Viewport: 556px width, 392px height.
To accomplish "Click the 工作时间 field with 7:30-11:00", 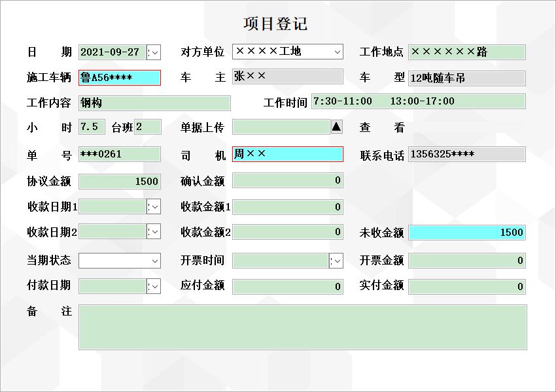I will pyautogui.click(x=419, y=101).
